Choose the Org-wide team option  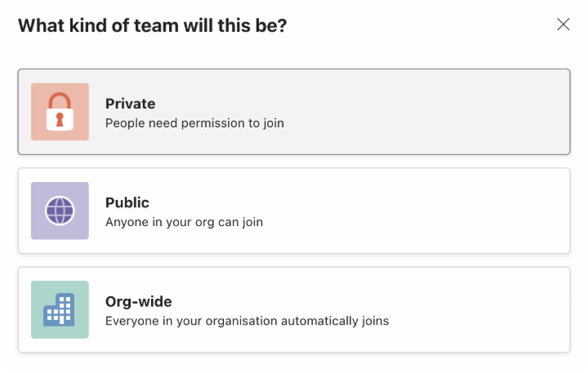tap(294, 309)
